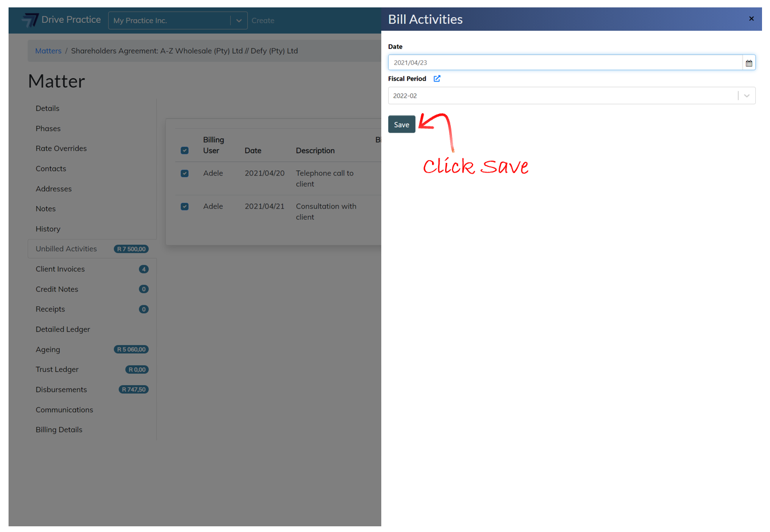770x532 pixels.
Task: Click the Client Invoices count badge 4
Action: 144,269
